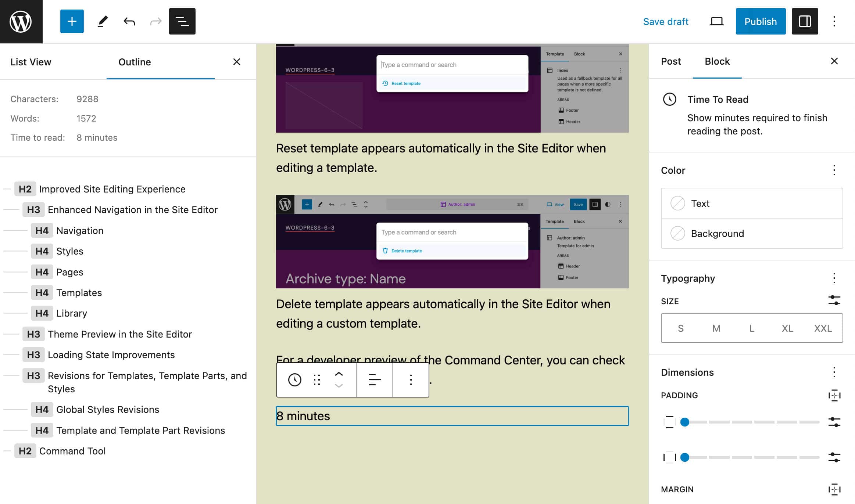This screenshot has width=855, height=504.
Task: Unlink individual padding sides
Action: 834,396
